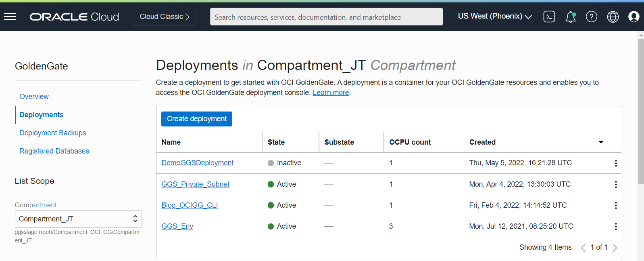Image resolution: width=644 pixels, height=261 pixels.
Task: Open actions menu for GGS_Private_Subnet row
Action: click(616, 185)
